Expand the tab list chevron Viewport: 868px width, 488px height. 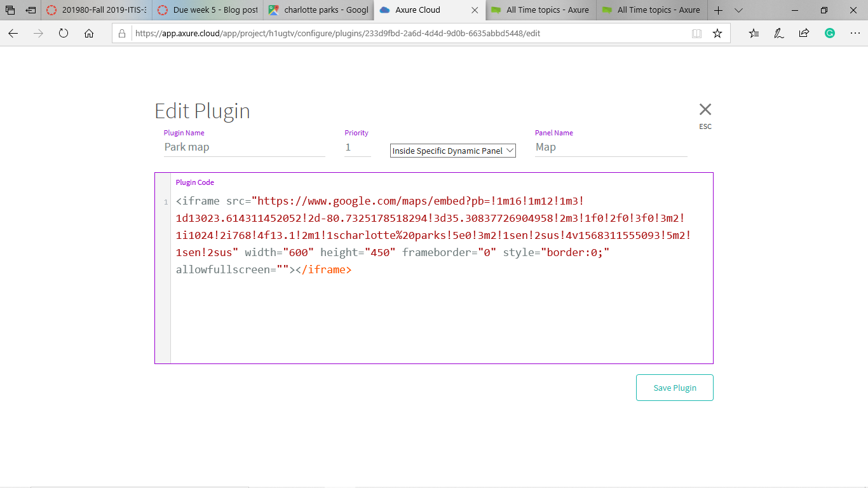[738, 10]
